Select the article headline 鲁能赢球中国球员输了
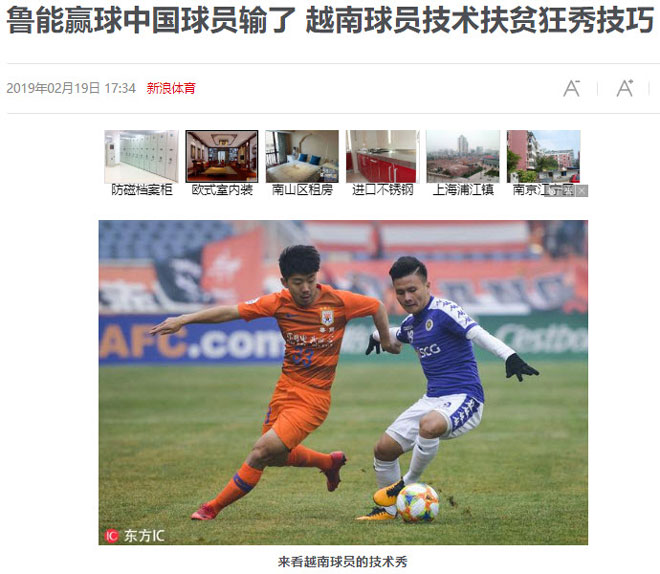 tap(151, 20)
